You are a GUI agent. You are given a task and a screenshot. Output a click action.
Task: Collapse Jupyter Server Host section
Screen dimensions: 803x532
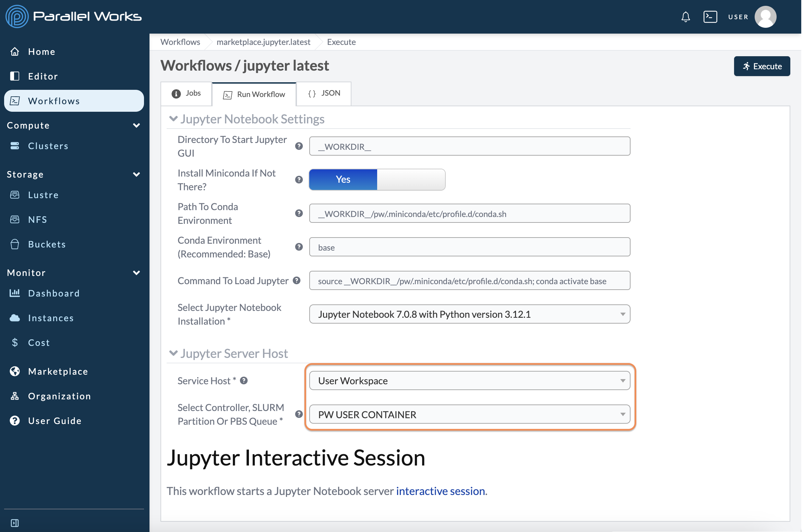click(173, 353)
